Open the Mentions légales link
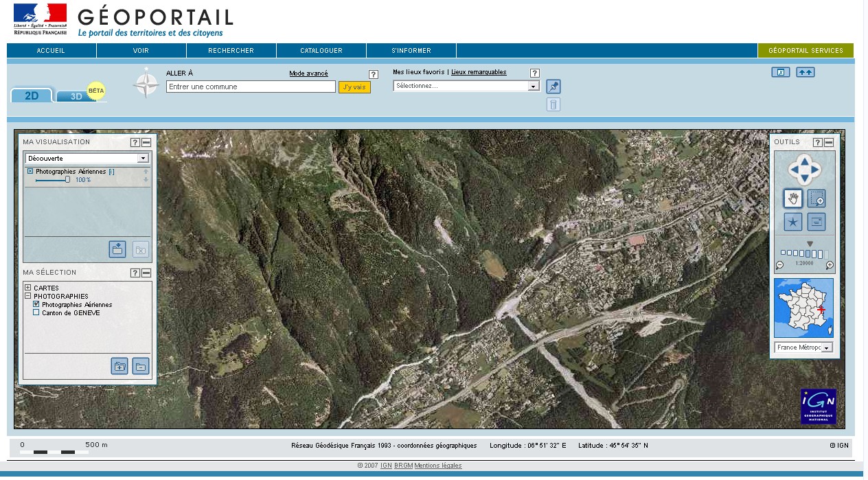 tap(438, 466)
